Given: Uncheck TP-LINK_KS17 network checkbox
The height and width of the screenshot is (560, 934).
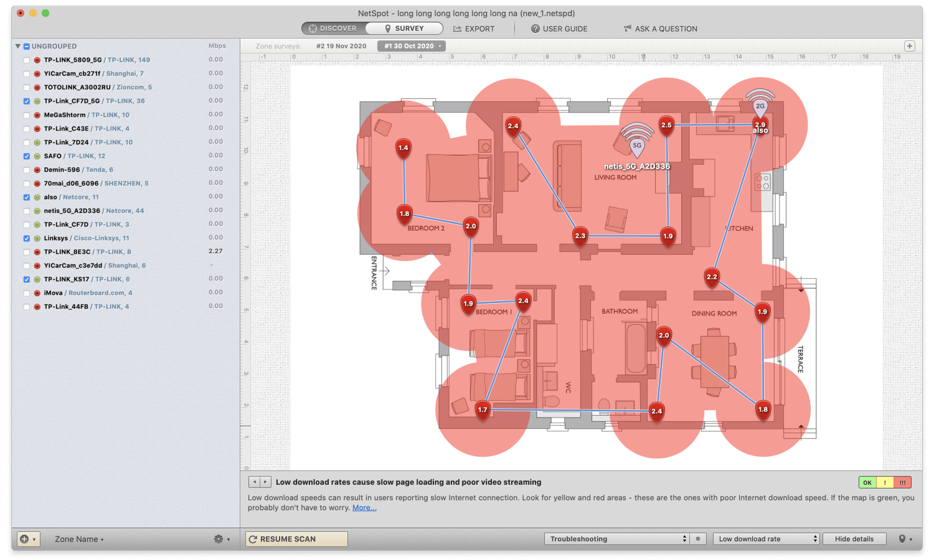Looking at the screenshot, I should point(26,279).
